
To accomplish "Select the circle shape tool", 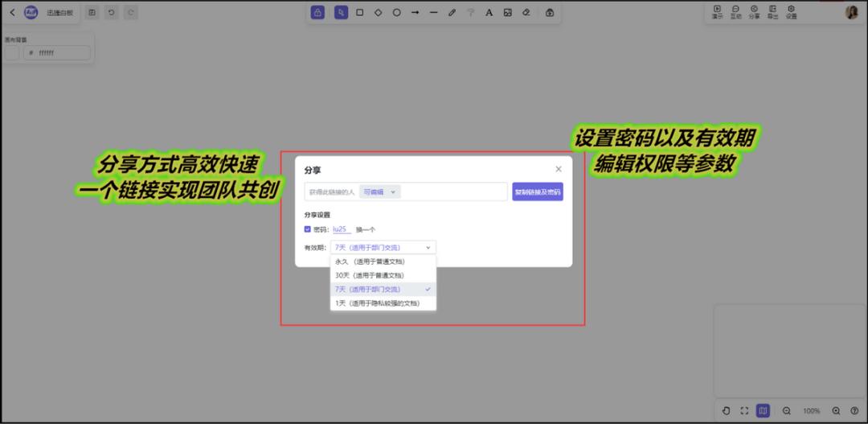I will (x=397, y=12).
